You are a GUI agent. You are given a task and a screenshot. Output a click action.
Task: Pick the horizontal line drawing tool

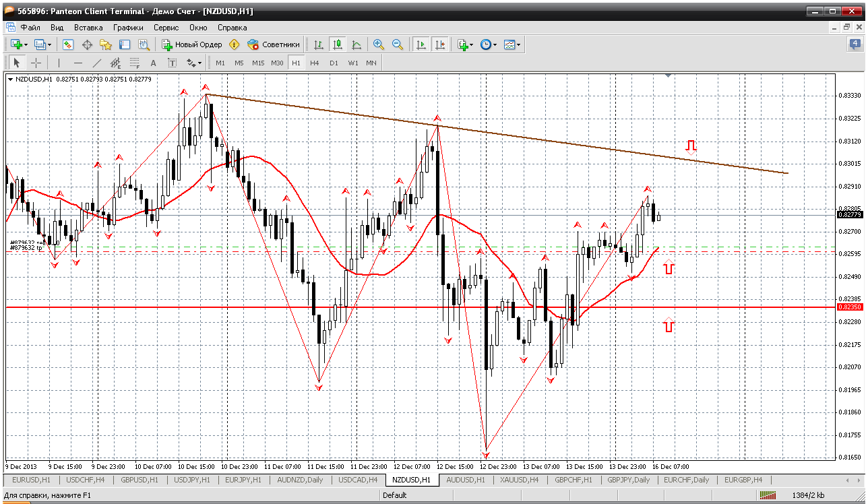pos(77,63)
